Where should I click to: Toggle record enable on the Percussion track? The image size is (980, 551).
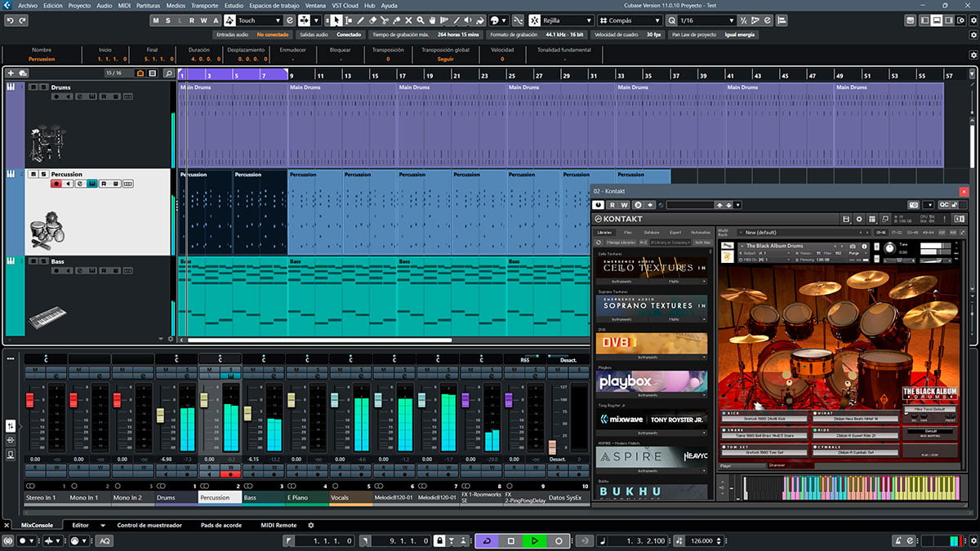click(x=56, y=184)
